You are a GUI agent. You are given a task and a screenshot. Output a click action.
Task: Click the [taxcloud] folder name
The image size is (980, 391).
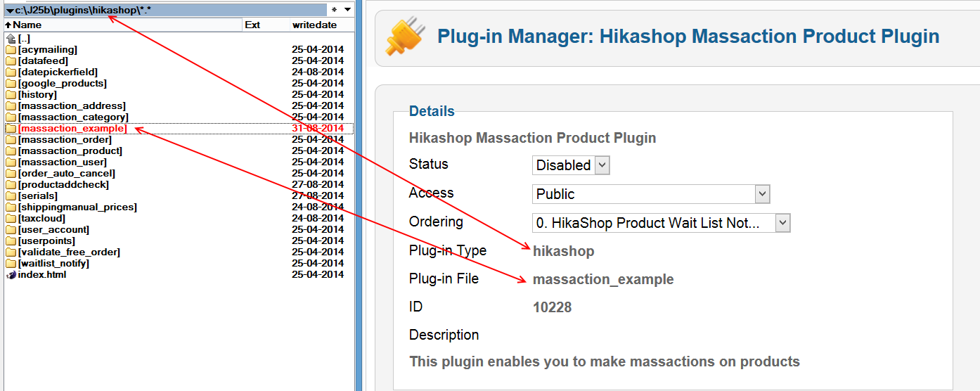[x=40, y=219]
